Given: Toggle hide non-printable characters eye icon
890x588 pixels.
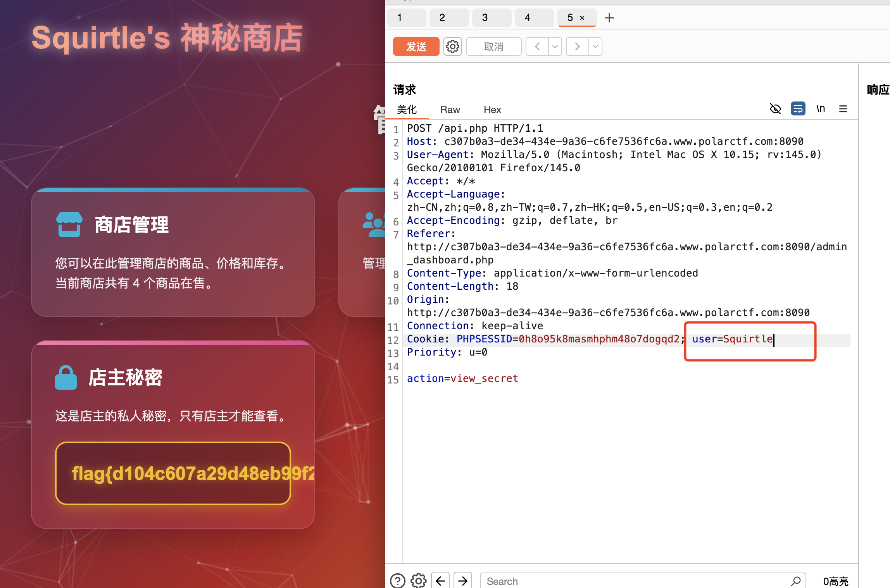Looking at the screenshot, I should point(775,109).
